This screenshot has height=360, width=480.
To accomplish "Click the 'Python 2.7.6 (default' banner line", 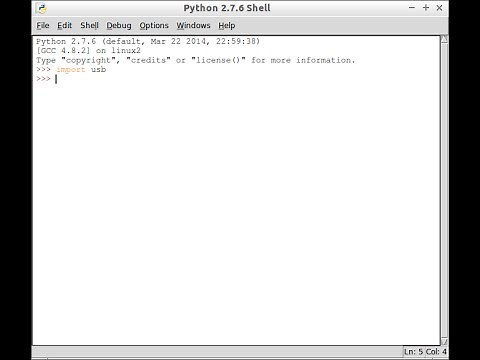I will click(x=148, y=41).
